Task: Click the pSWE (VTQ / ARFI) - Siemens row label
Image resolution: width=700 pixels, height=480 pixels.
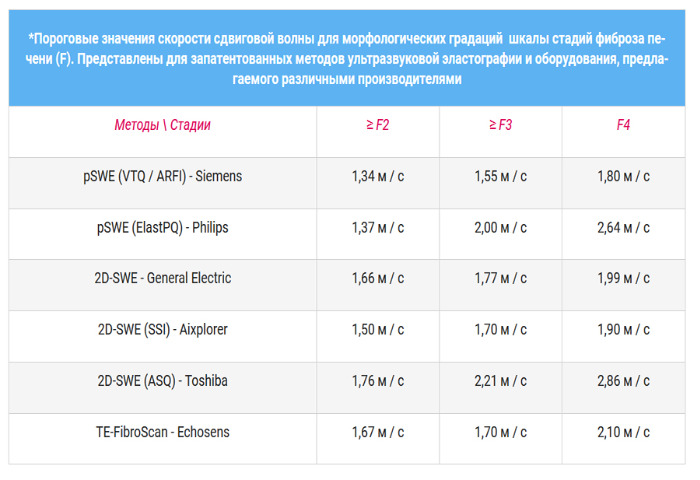Action: click(162, 176)
